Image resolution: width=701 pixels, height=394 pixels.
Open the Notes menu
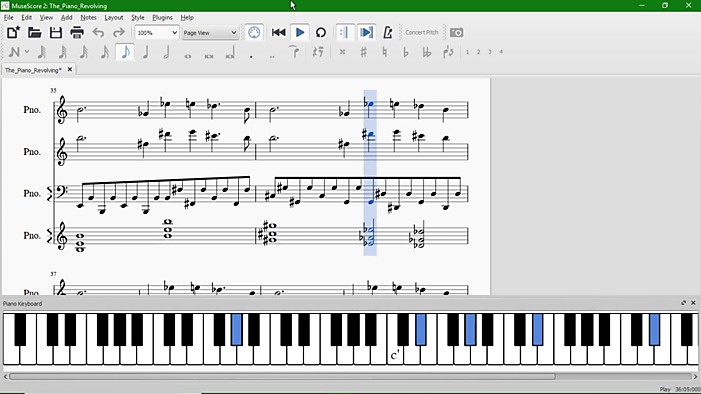pyautogui.click(x=88, y=17)
